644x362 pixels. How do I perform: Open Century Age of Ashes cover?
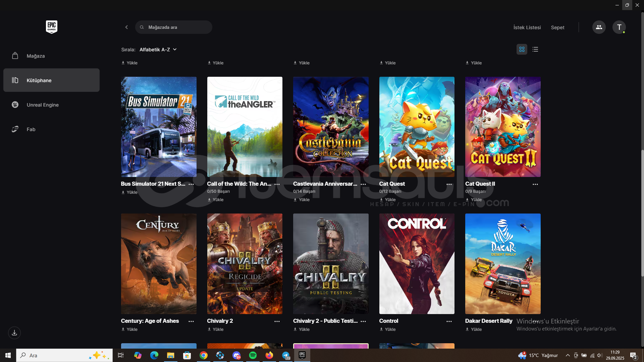coord(159,264)
